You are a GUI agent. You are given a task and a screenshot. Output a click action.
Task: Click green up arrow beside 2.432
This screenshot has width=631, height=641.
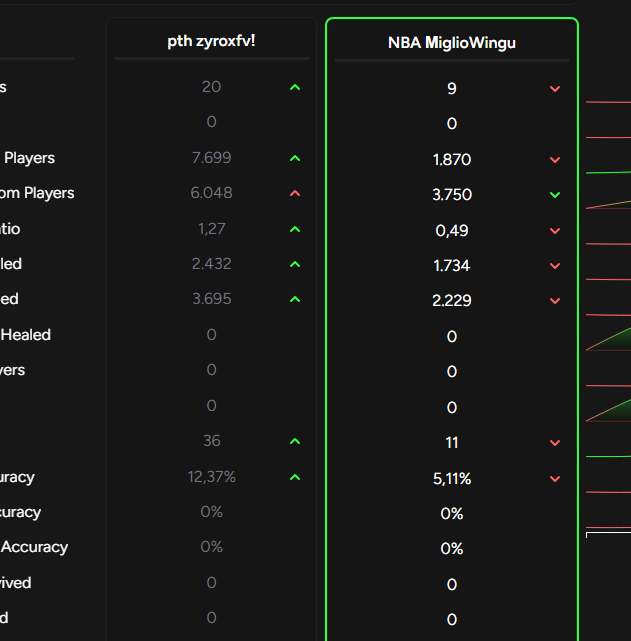click(x=295, y=264)
